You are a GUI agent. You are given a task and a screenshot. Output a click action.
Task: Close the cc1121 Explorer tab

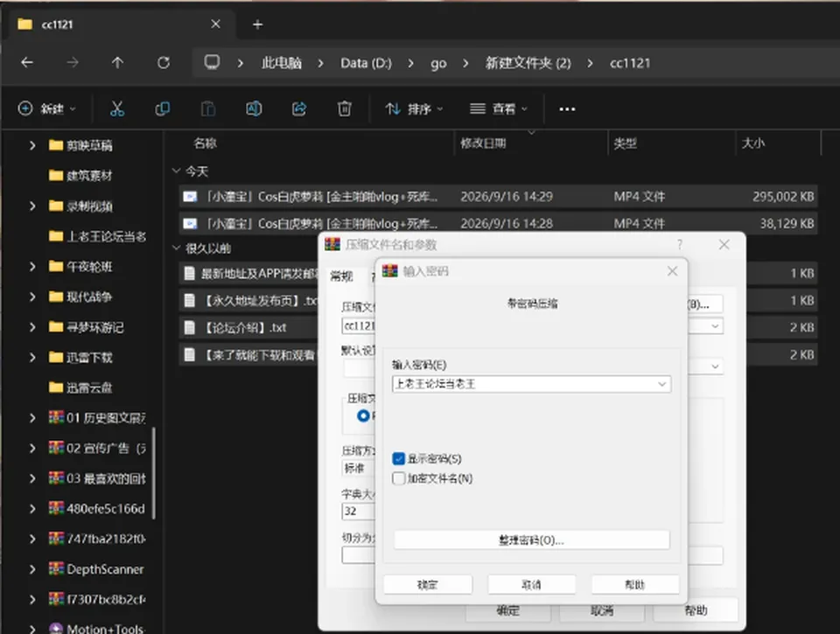215,24
